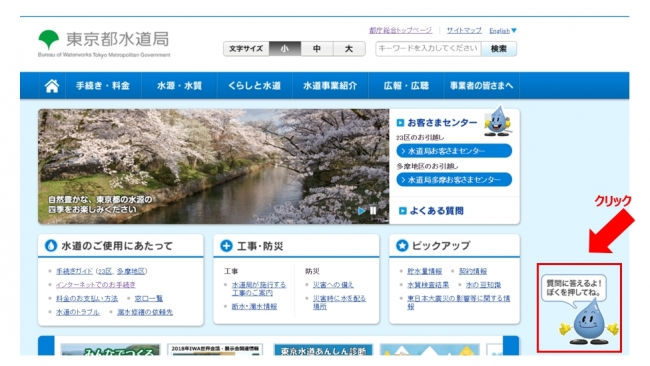Open the 水道事業紹介 menu
650x366 pixels.
[330, 86]
